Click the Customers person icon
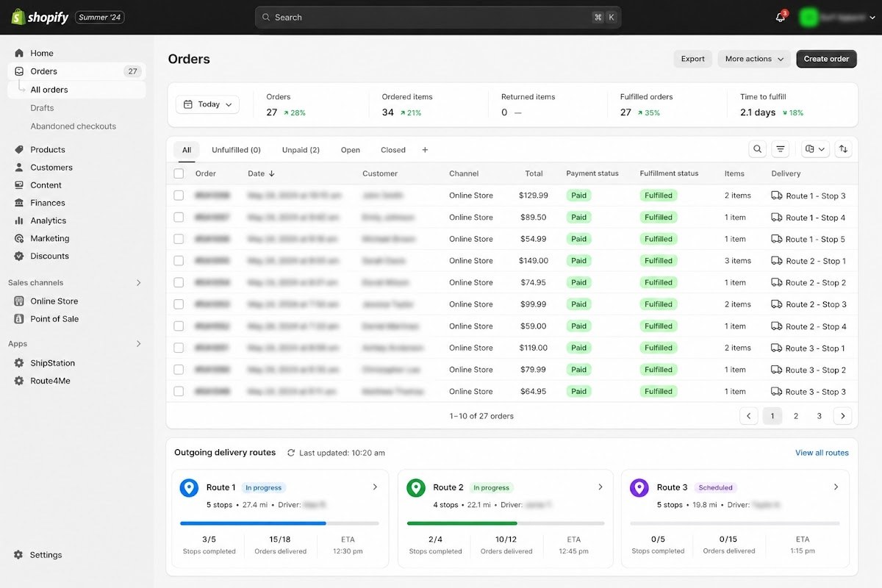The width and height of the screenshot is (882, 588). [x=19, y=168]
